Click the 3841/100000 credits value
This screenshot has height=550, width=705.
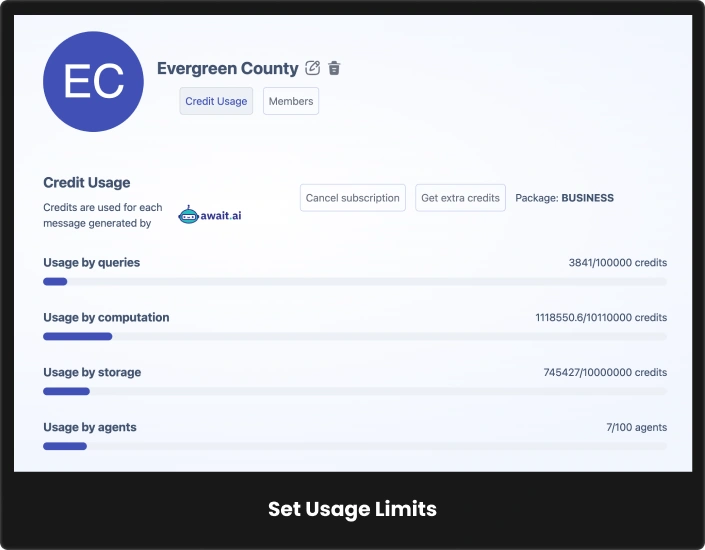pyautogui.click(x=618, y=263)
